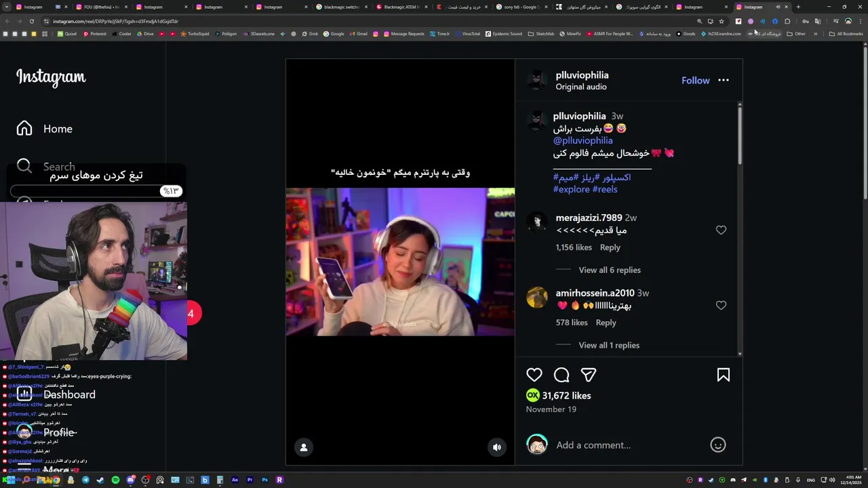Screen dimensions: 868x488
Task: Open the three-dot more options menu
Action: (x=724, y=80)
